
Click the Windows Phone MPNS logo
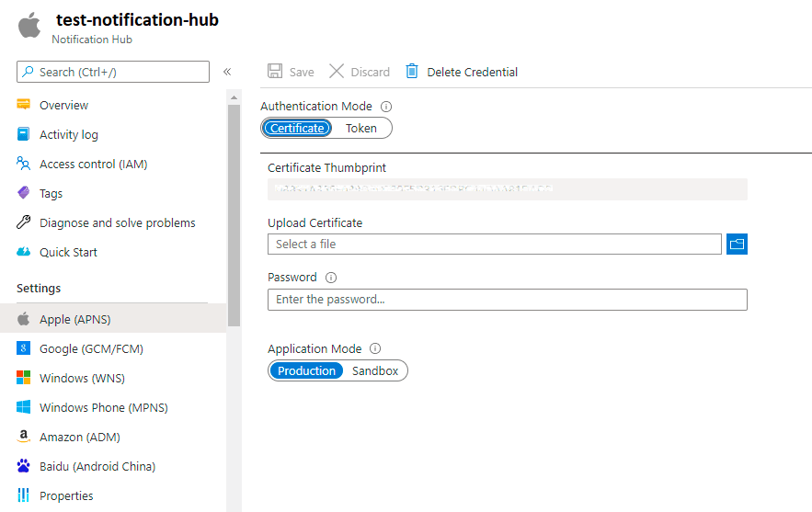tap(23, 407)
